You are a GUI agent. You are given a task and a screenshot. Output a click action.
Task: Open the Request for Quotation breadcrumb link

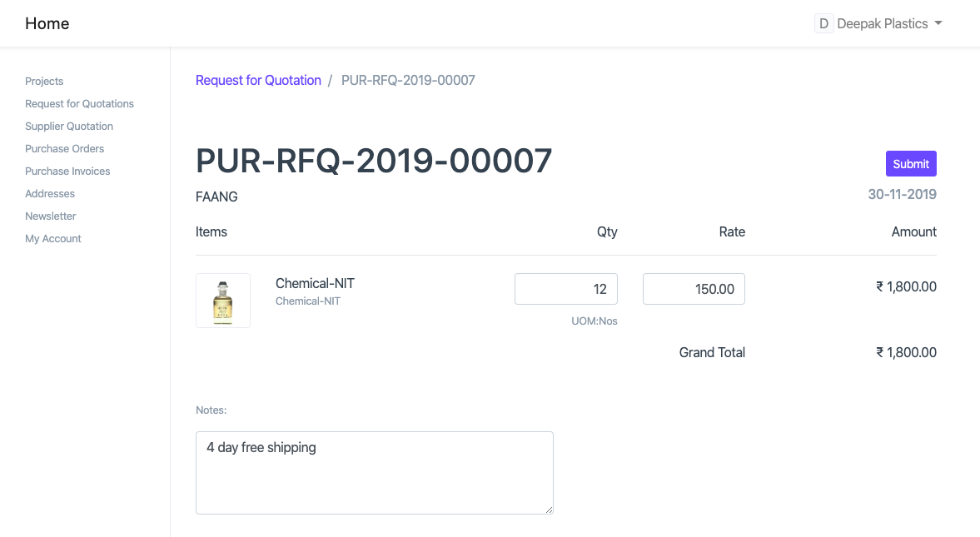click(258, 80)
